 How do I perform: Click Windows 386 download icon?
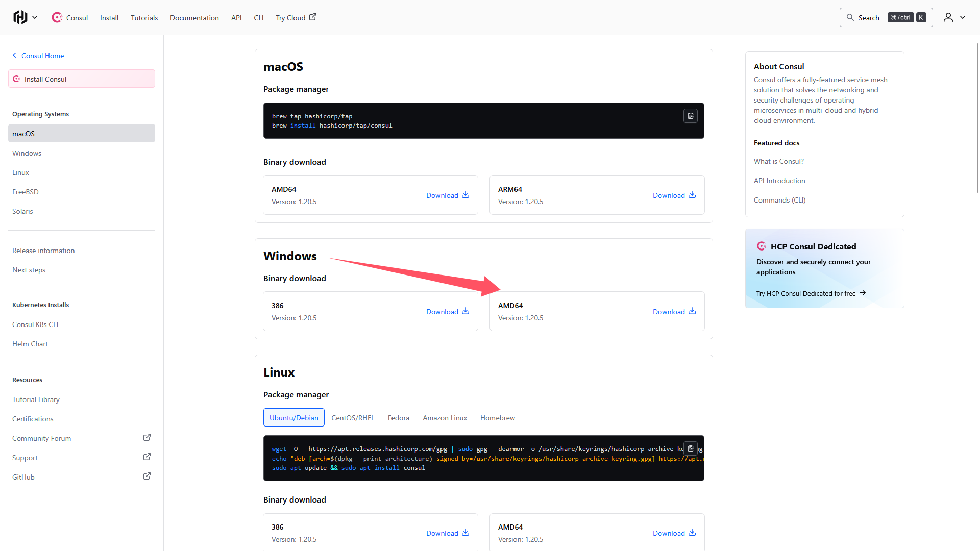click(465, 311)
